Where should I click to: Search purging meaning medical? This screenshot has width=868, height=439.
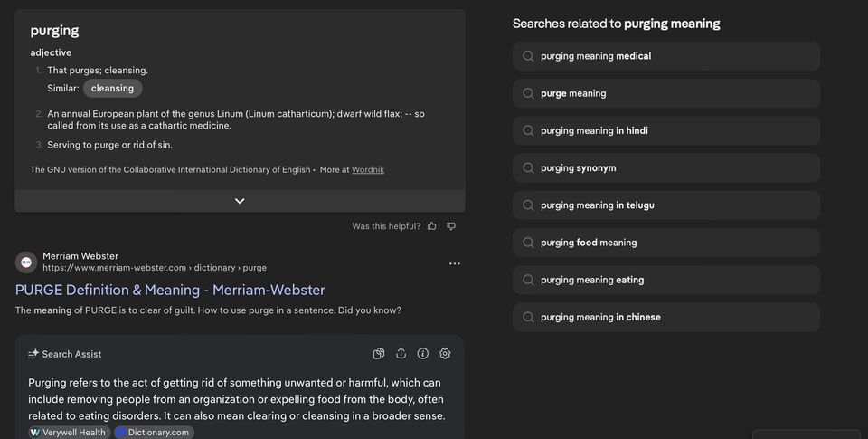point(666,56)
